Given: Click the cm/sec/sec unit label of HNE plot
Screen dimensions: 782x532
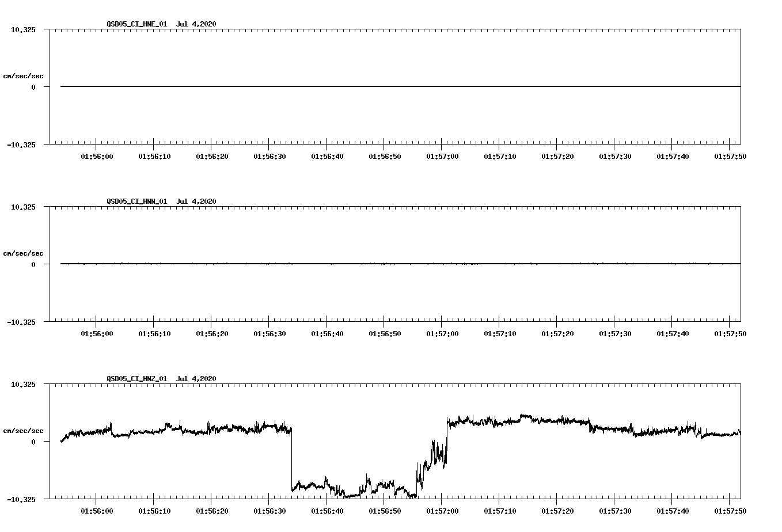Looking at the screenshot, I should click(23, 76).
